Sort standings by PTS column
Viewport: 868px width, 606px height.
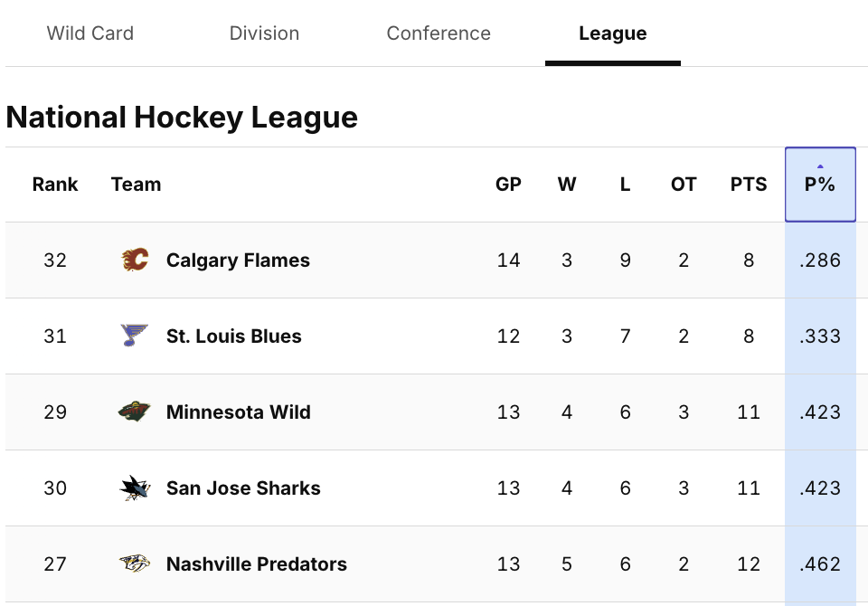pos(749,185)
